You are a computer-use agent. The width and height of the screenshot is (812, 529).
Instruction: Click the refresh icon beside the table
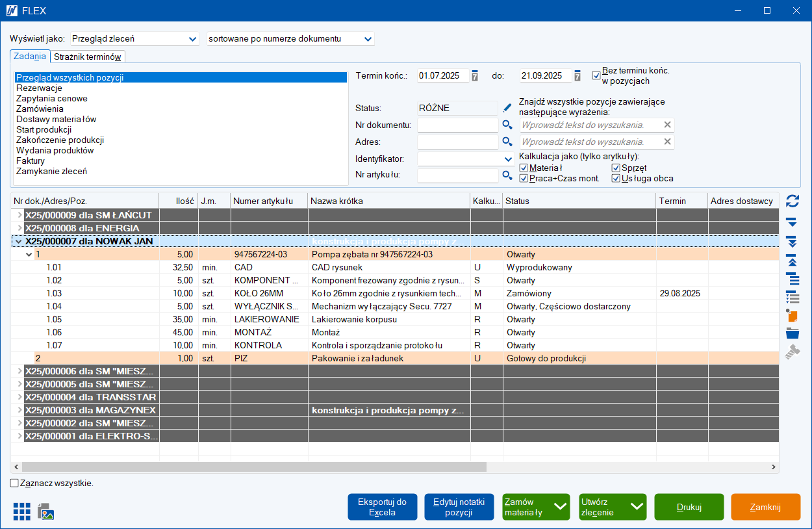792,201
